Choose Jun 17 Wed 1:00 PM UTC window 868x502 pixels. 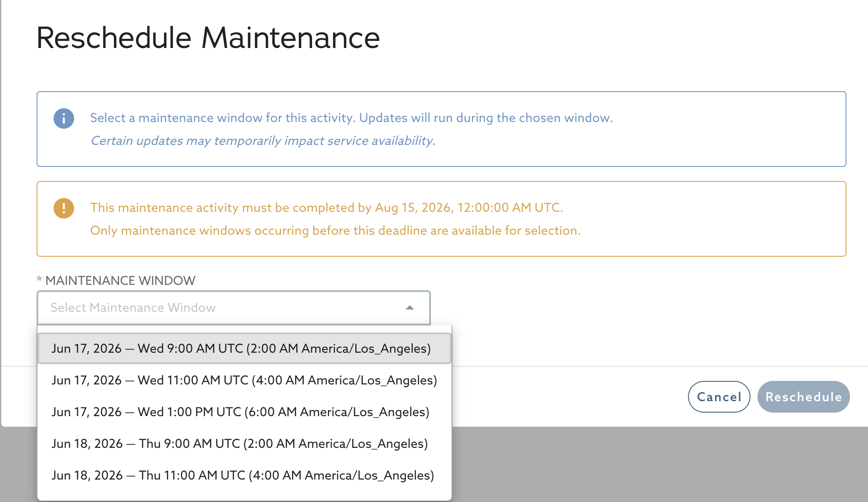point(244,412)
